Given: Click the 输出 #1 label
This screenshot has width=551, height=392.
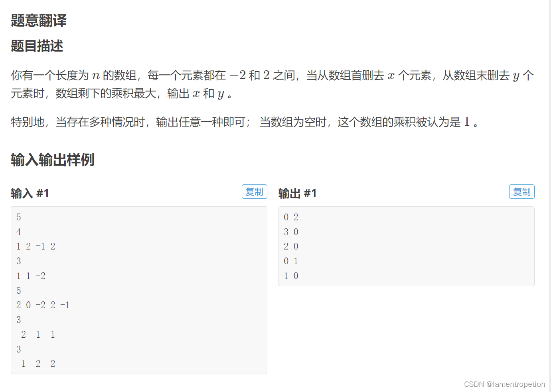Looking at the screenshot, I should coord(297,193).
